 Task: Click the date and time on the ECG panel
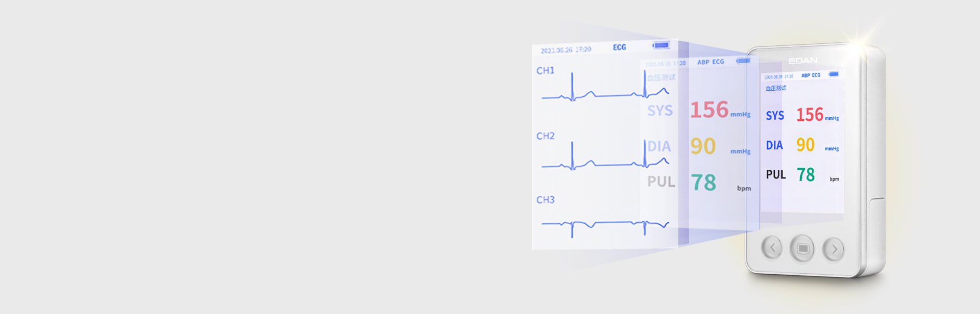[566, 50]
